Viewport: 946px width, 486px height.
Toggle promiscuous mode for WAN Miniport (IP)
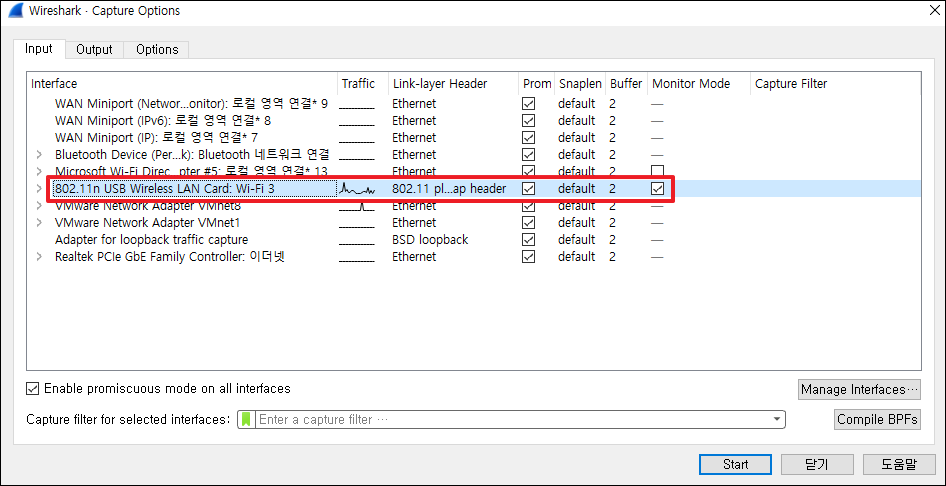point(529,137)
